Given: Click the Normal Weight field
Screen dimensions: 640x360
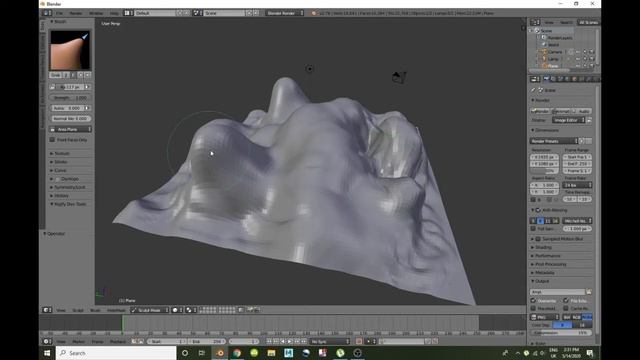Looking at the screenshot, I should (70, 118).
